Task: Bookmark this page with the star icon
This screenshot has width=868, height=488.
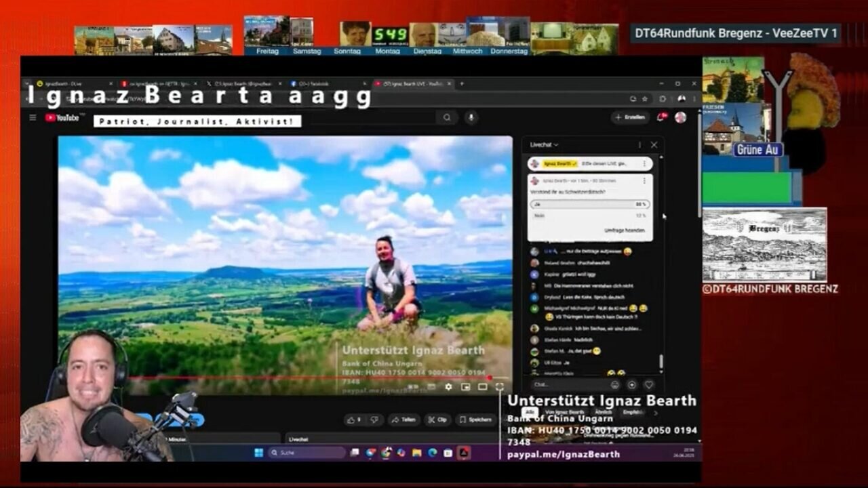Action: (644, 99)
